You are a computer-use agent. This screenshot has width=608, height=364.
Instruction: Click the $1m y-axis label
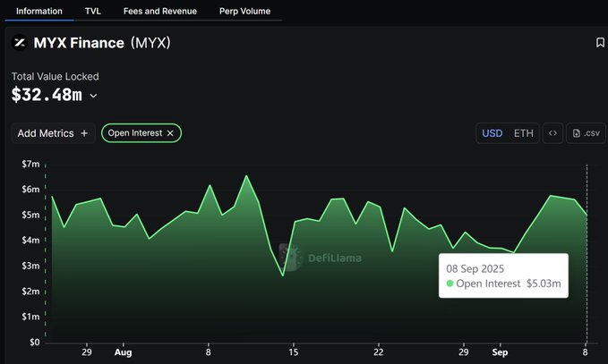(30, 317)
